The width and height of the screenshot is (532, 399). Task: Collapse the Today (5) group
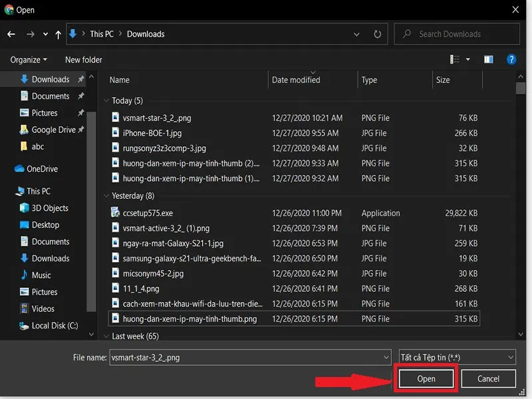(106, 101)
